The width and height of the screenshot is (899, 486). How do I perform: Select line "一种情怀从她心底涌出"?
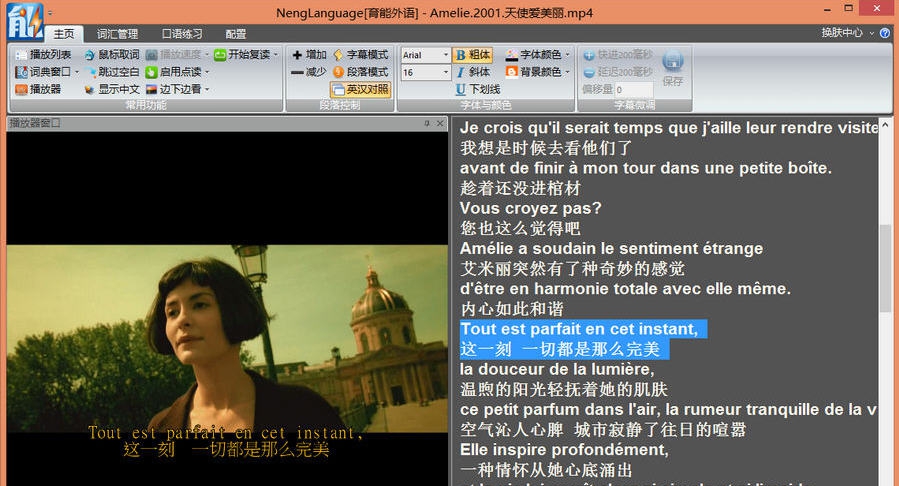[x=546, y=470]
